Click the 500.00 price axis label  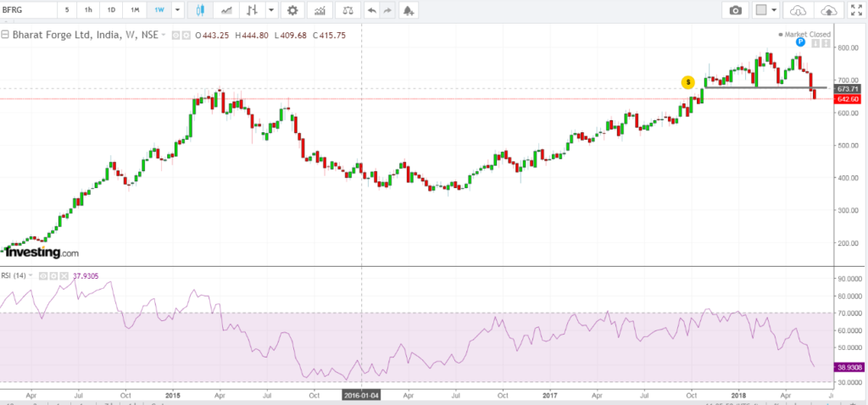point(848,146)
